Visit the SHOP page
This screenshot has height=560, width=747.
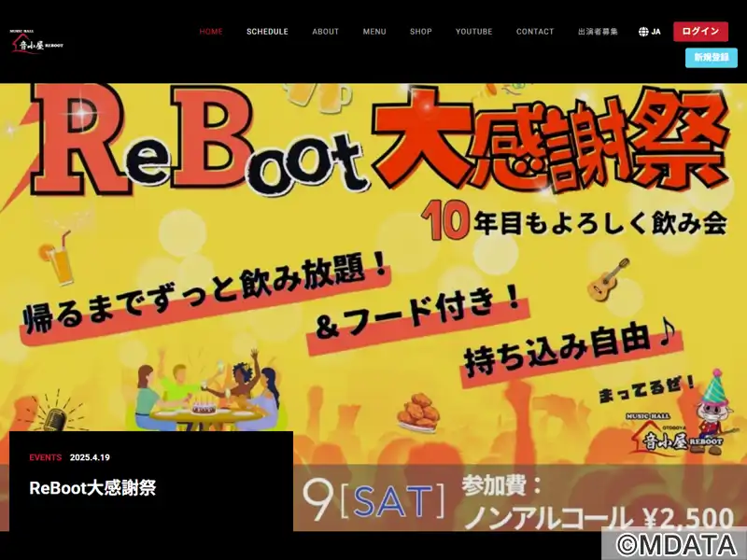point(421,32)
